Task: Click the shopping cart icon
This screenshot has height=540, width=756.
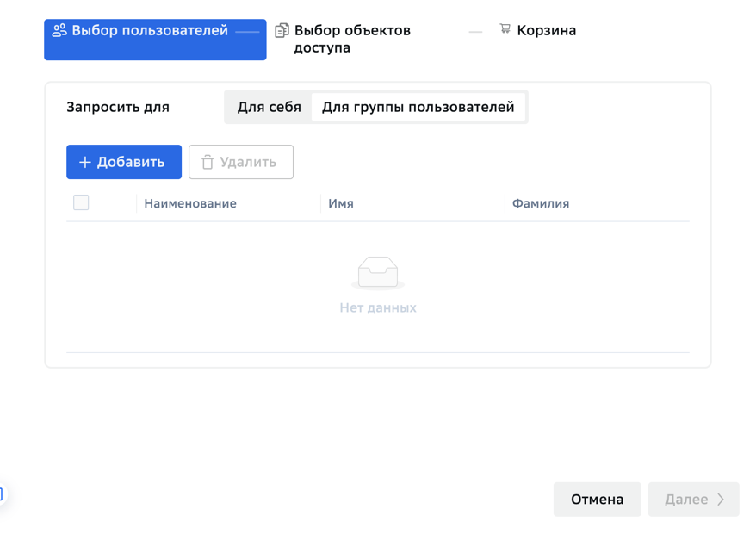Action: pos(505,29)
